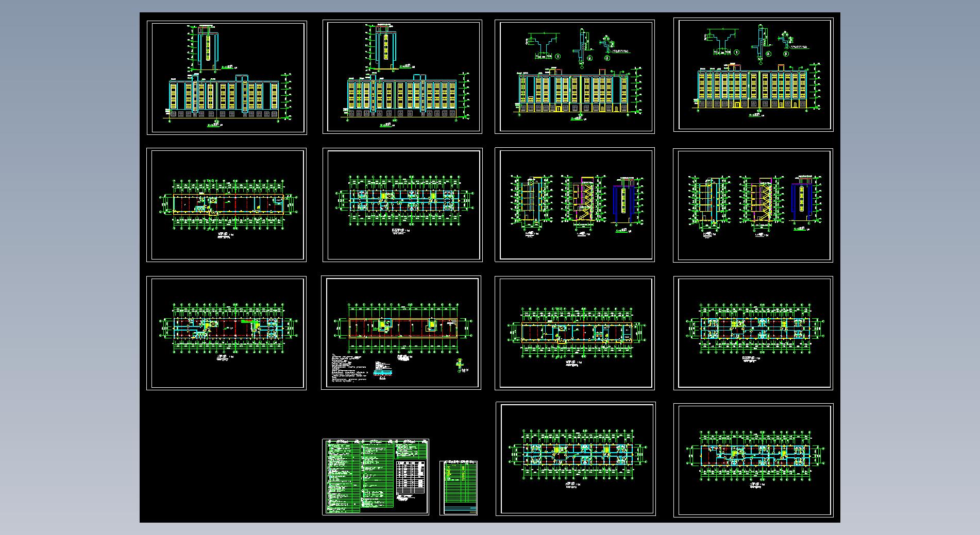Click the leftmost building section in the rightmost section sheet
The image size is (980, 535).
point(709,201)
